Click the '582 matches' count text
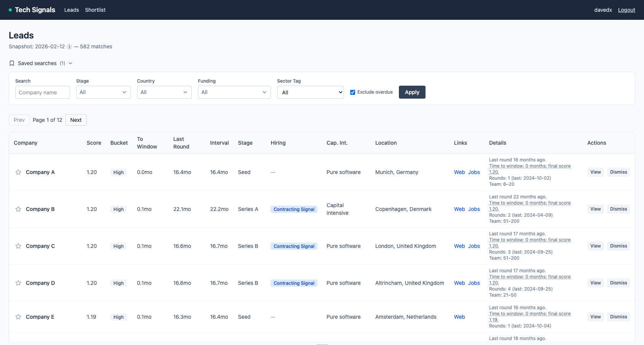 click(x=96, y=46)
